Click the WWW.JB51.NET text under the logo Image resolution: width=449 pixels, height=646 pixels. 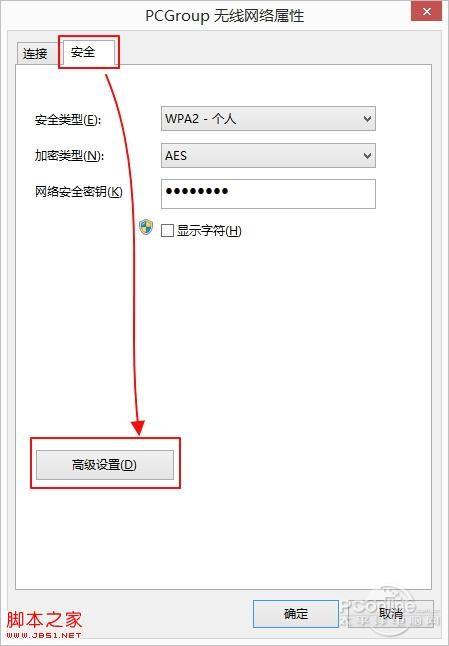[44, 635]
